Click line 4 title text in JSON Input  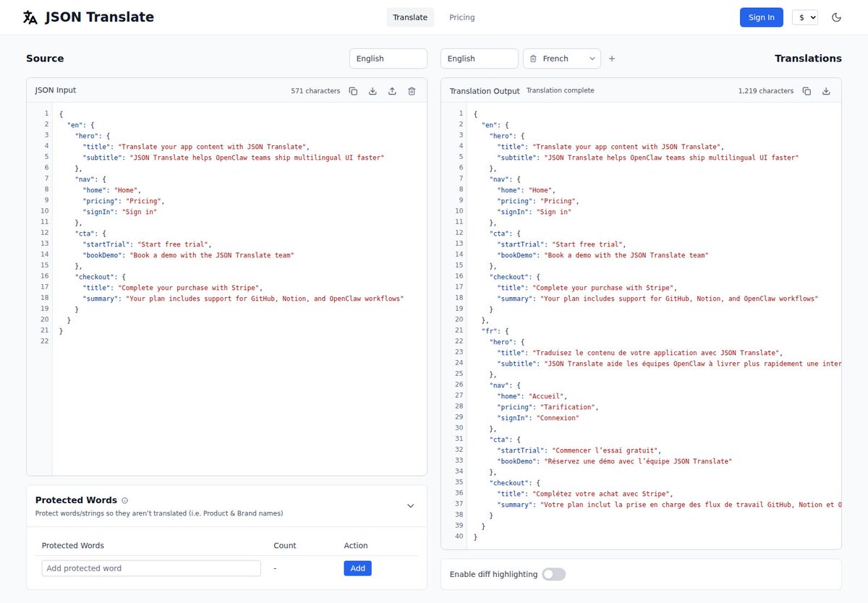pyautogui.click(x=196, y=146)
